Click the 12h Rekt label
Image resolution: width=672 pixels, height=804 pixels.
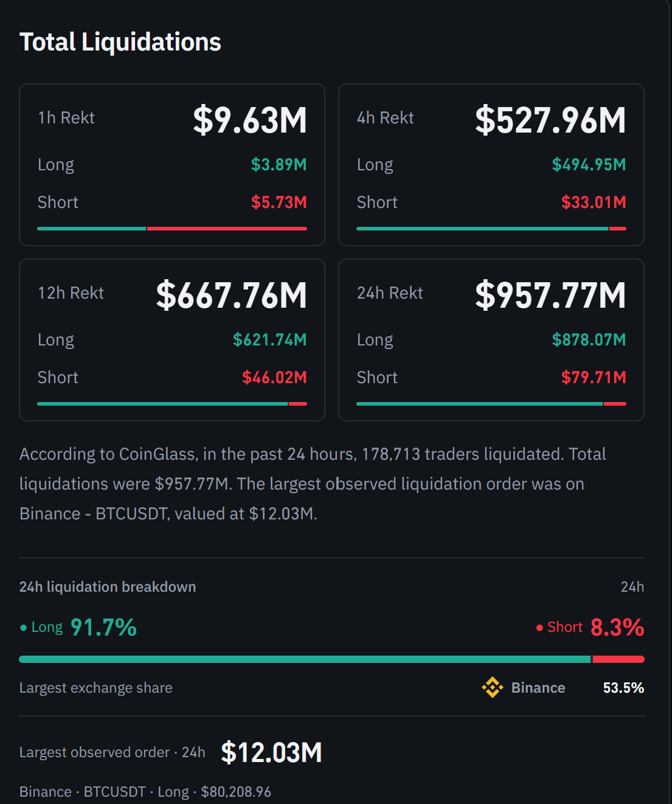coord(71,293)
